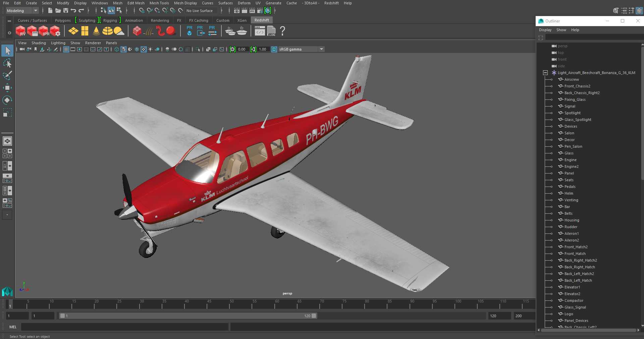Create Redshift proxy PR cube icon
This screenshot has width=644, height=339.
[x=190, y=31]
